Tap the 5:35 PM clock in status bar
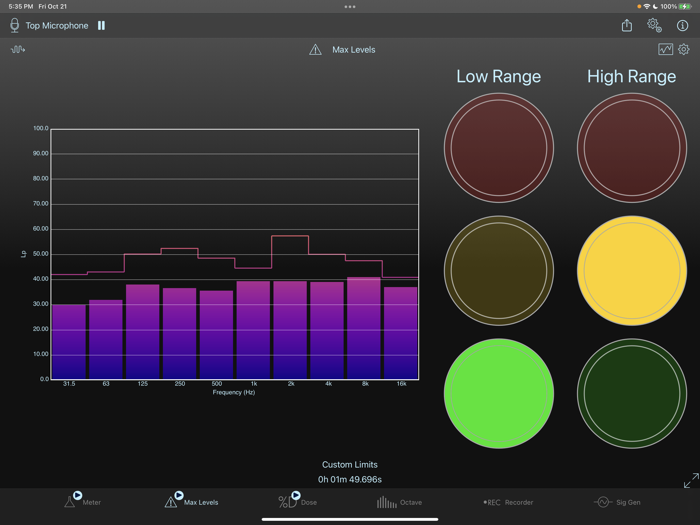Image resolution: width=700 pixels, height=525 pixels. click(21, 6)
